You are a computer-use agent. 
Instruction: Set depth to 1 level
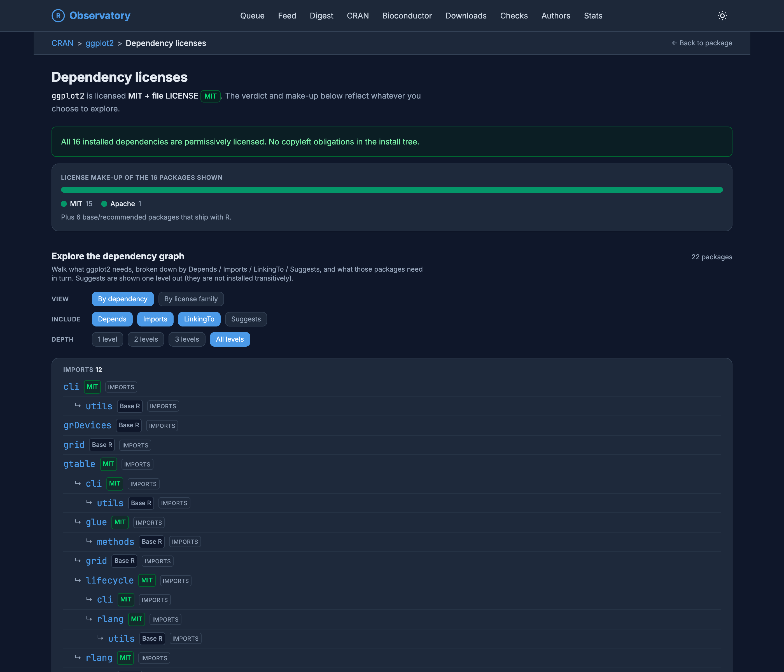click(x=108, y=339)
